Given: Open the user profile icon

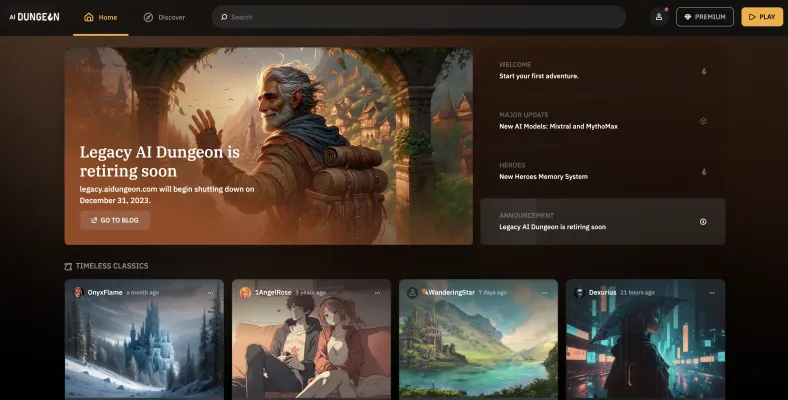Looking at the screenshot, I should [x=658, y=17].
